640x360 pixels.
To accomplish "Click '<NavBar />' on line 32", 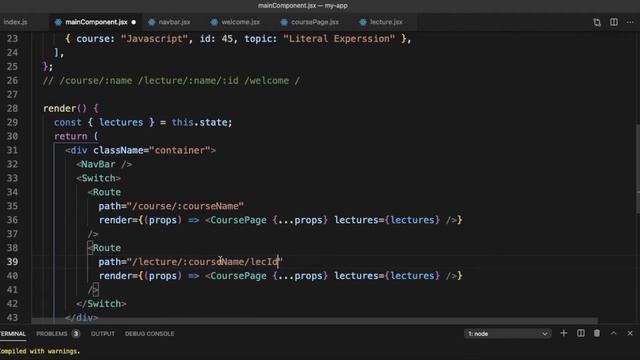I will (x=104, y=164).
